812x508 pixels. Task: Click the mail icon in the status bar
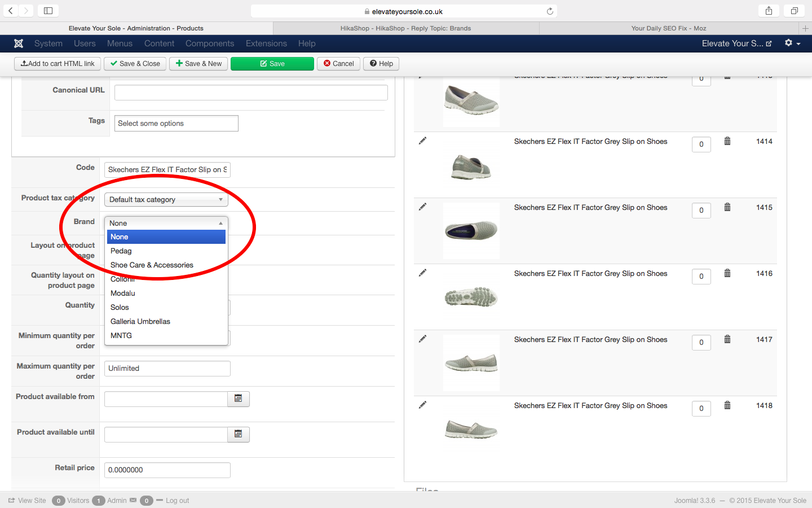click(x=133, y=500)
